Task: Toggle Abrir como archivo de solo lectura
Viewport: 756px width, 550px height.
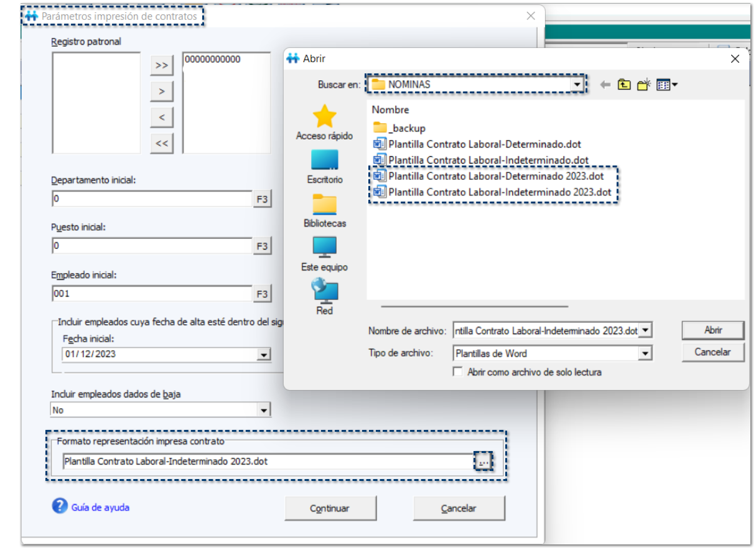Action: coord(458,372)
